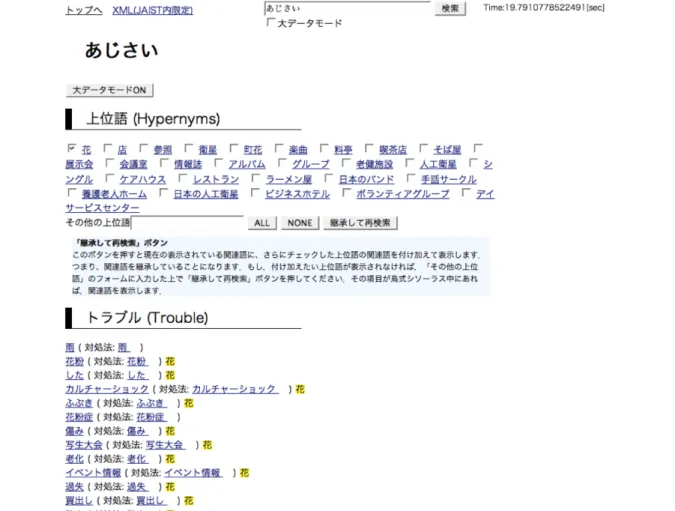675x511 pixels.
Task: Check the 料亭 checkbox
Action: (324, 149)
